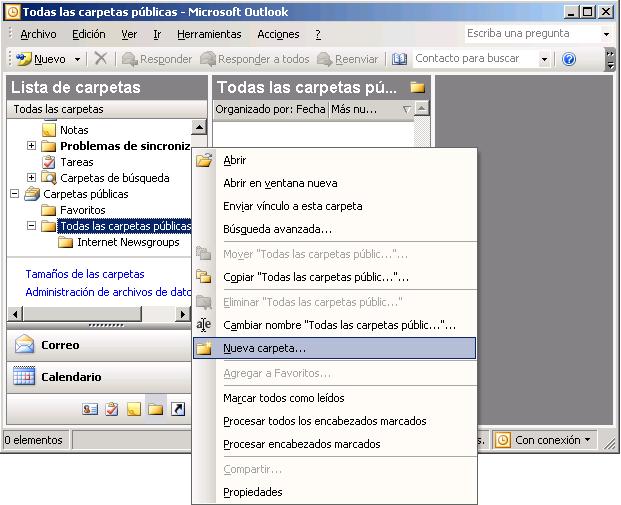Click the Todas las carpetas header bar

click(107, 109)
